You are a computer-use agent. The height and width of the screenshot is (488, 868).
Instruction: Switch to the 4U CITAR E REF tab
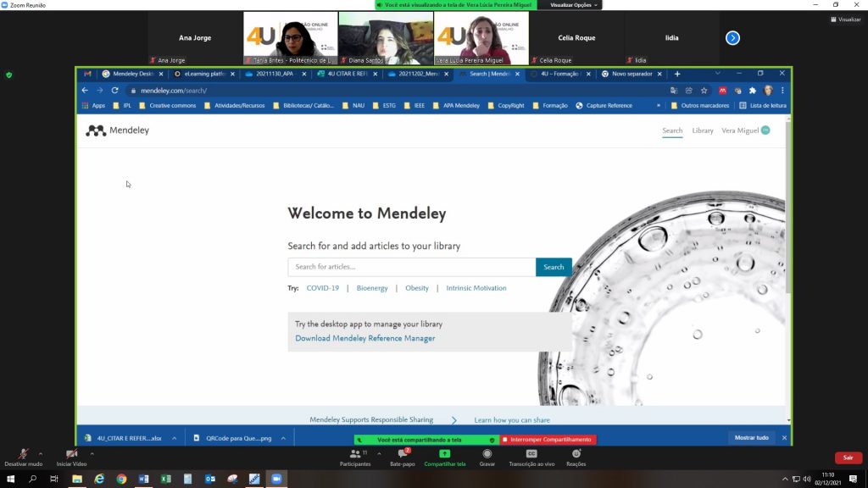(x=347, y=74)
